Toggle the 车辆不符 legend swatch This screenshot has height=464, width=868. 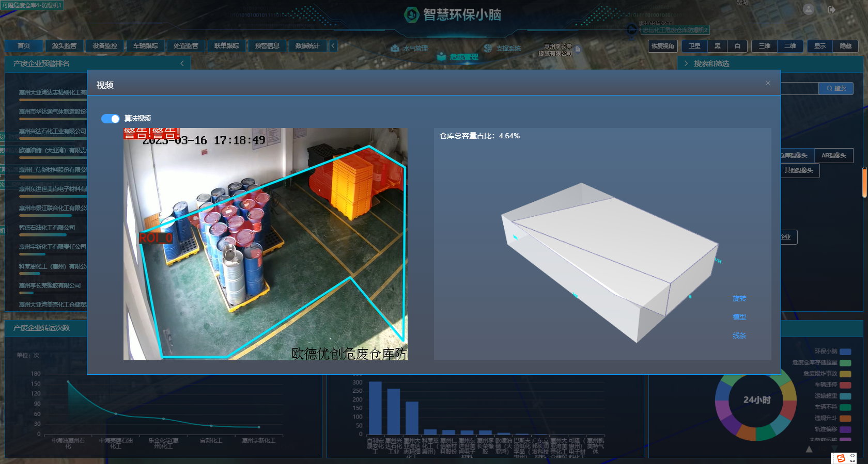(x=845, y=407)
